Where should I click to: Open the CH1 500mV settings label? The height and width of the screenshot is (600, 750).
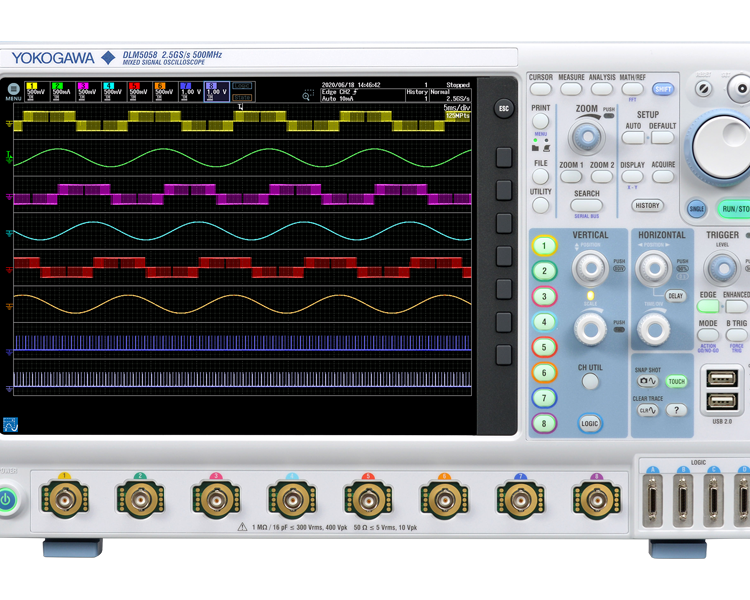[x=37, y=91]
